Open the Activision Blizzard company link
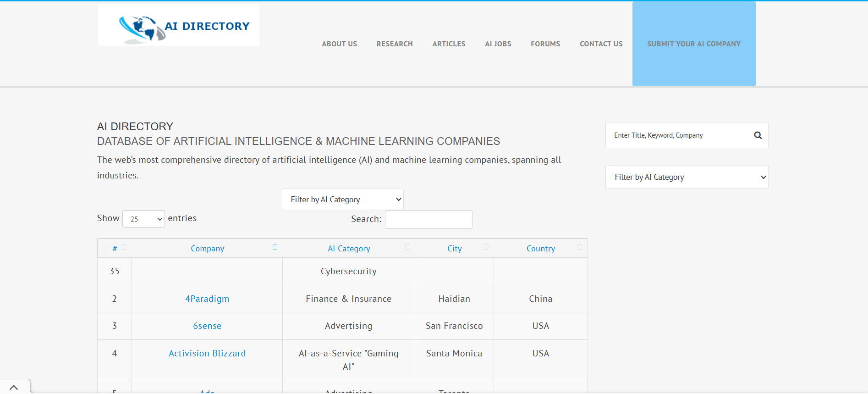 (x=207, y=353)
